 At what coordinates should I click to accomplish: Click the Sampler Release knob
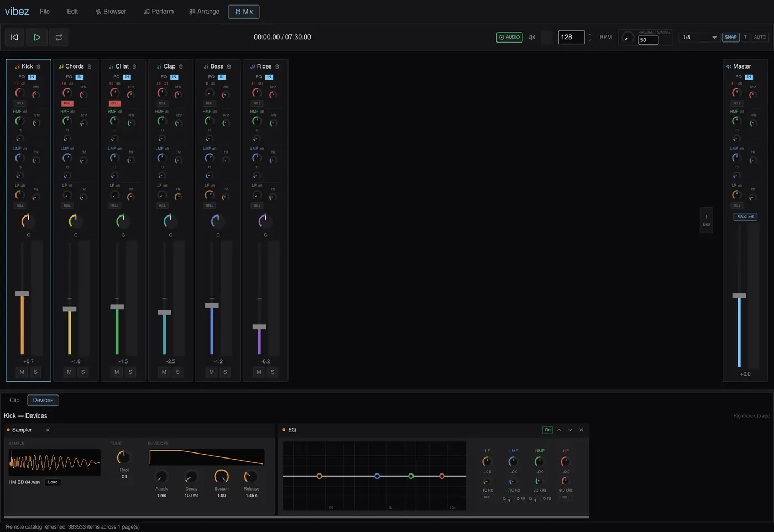[x=250, y=477]
